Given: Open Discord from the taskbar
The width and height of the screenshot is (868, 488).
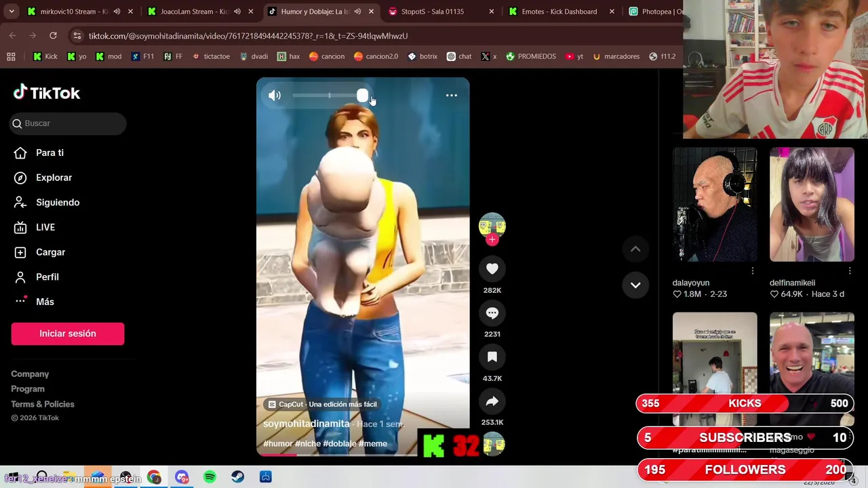Looking at the screenshot, I should [x=182, y=477].
